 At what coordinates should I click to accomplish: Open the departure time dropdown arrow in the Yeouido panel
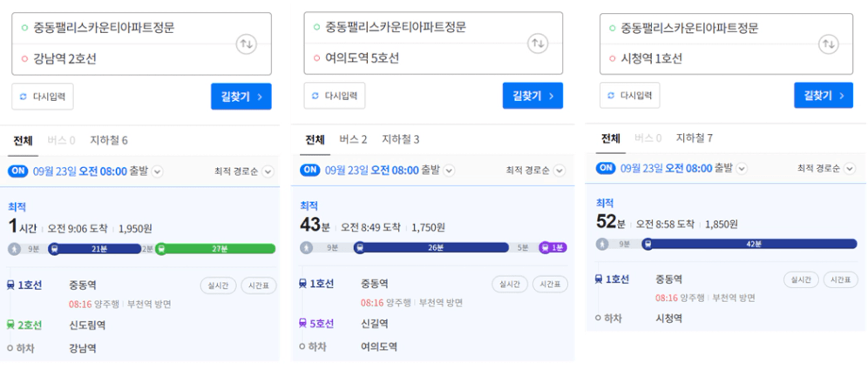[449, 171]
